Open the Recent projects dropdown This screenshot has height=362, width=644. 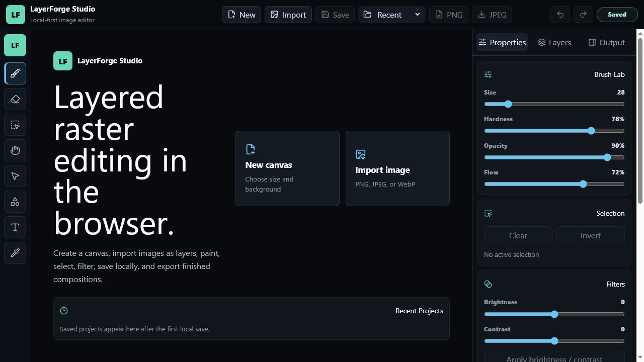coord(392,15)
